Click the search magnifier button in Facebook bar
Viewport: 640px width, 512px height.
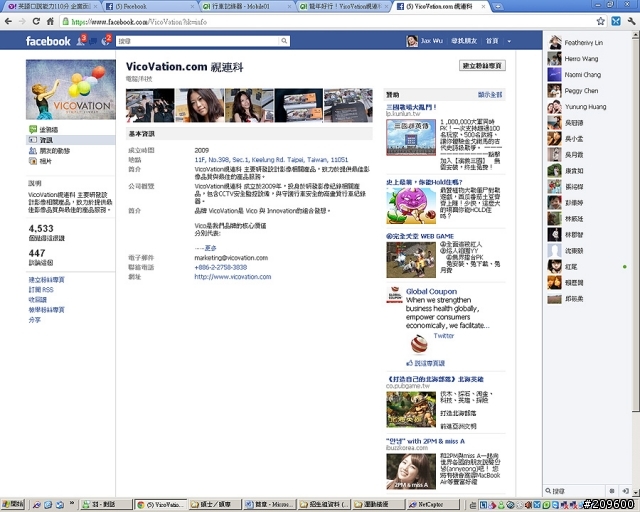tap(284, 41)
